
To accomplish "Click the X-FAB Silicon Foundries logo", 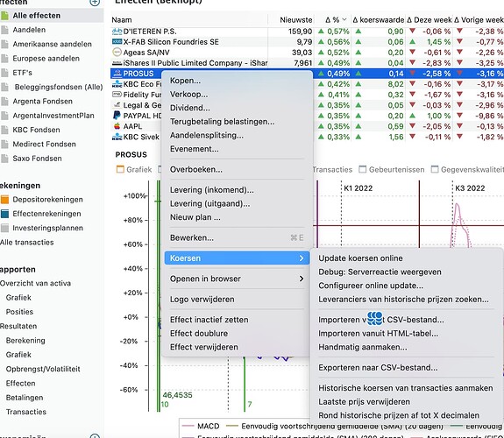I will point(117,42).
